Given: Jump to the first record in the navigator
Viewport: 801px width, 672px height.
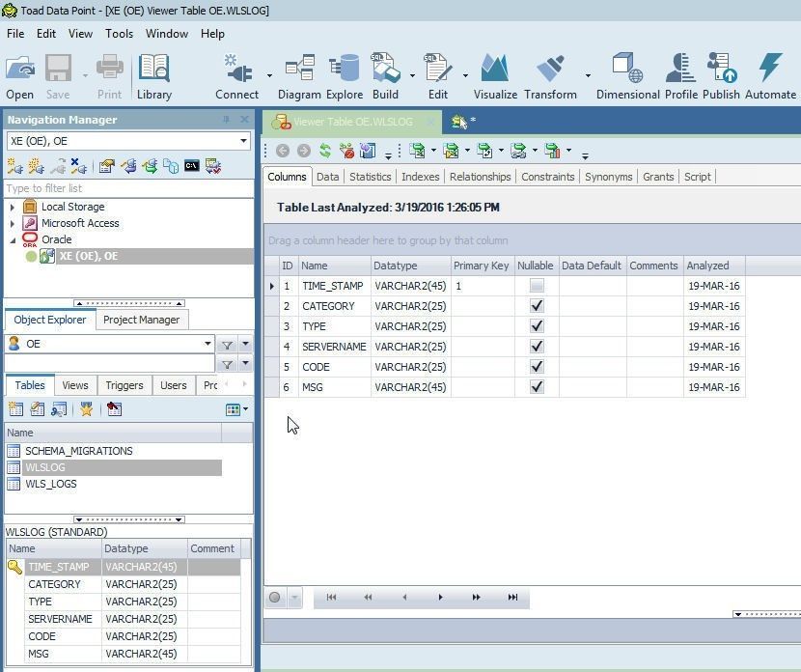Looking at the screenshot, I should 331,597.
